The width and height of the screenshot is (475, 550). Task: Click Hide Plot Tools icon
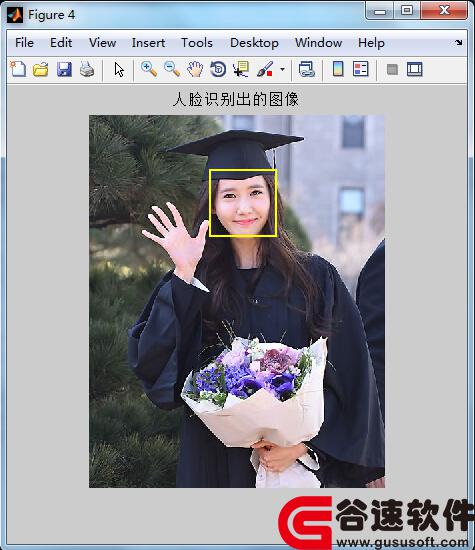point(392,69)
